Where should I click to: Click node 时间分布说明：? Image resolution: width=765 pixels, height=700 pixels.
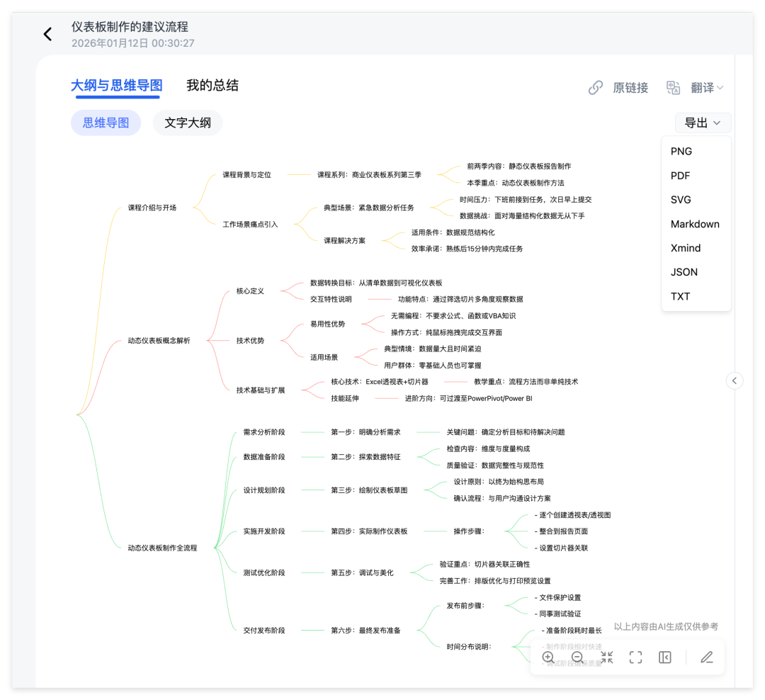[469, 647]
